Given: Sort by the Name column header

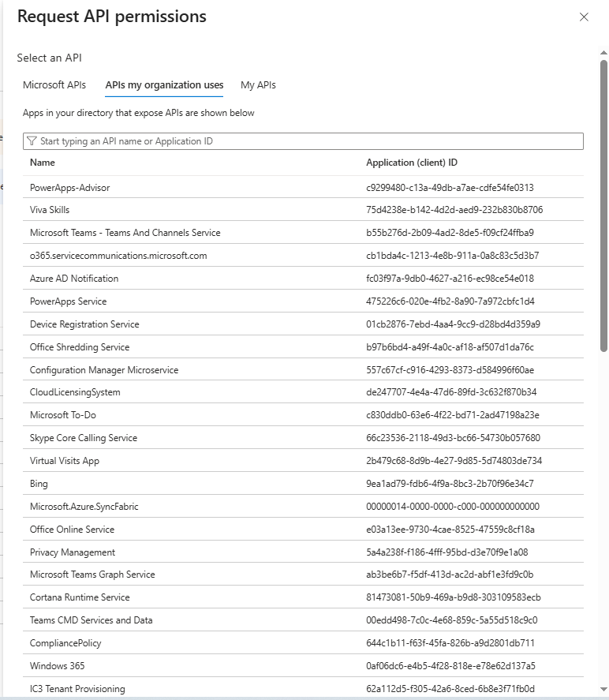Looking at the screenshot, I should pyautogui.click(x=43, y=163).
